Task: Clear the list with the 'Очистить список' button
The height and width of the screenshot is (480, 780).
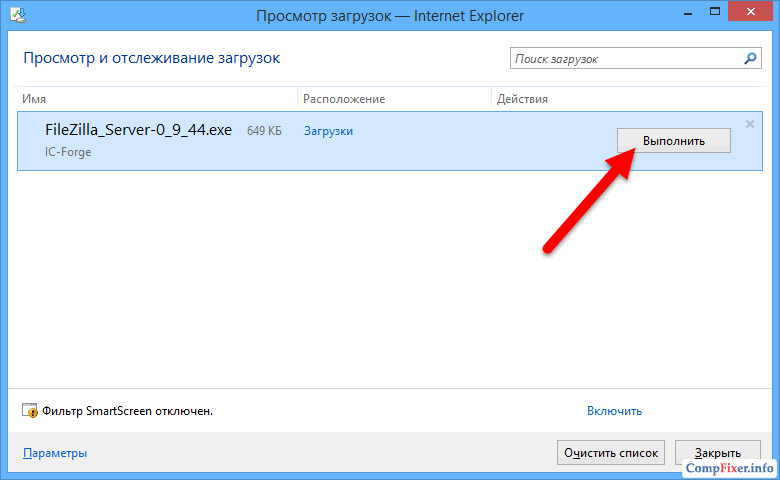Action: (x=611, y=453)
